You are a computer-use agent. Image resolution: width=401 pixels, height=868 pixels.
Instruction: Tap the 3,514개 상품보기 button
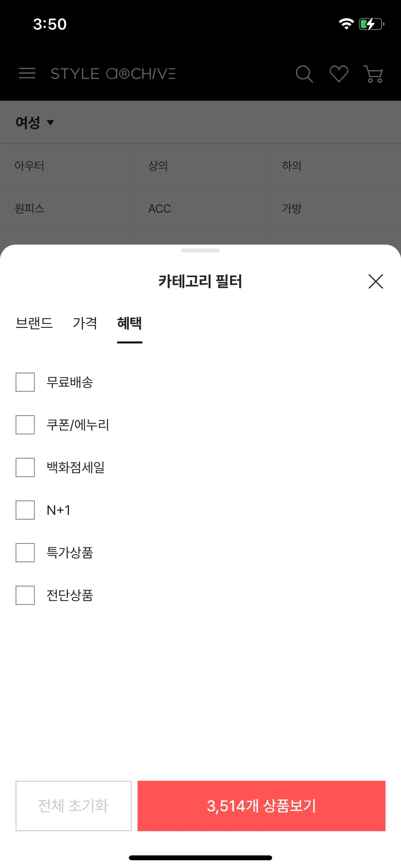pos(262,806)
